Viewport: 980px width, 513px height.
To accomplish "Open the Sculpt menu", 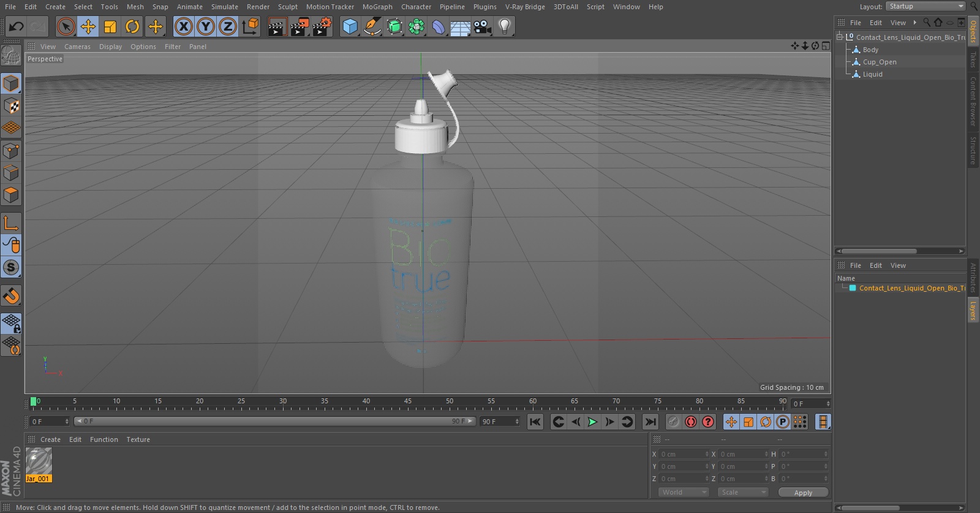I will click(288, 7).
